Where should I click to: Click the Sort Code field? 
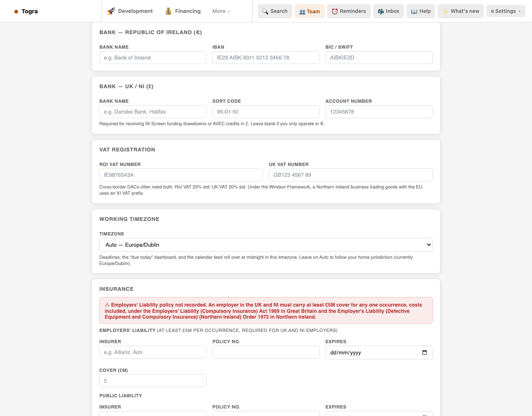click(266, 112)
